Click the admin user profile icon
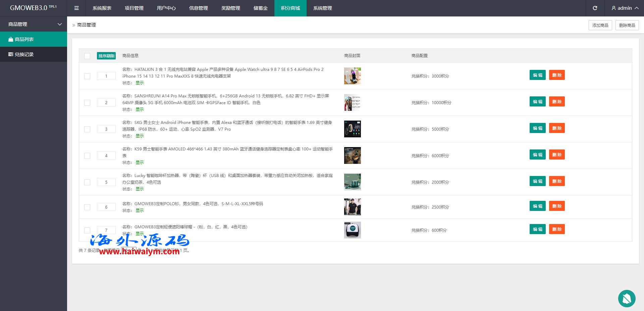The width and height of the screenshot is (644, 311). 614,8
